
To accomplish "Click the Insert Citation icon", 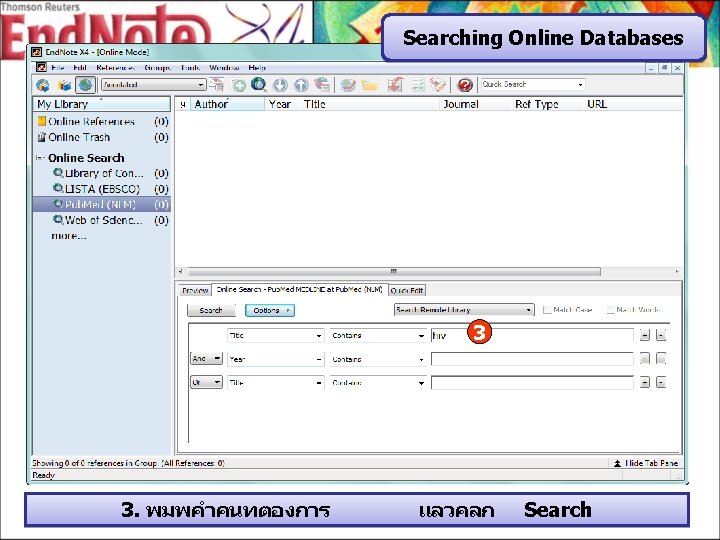I will point(395,84).
